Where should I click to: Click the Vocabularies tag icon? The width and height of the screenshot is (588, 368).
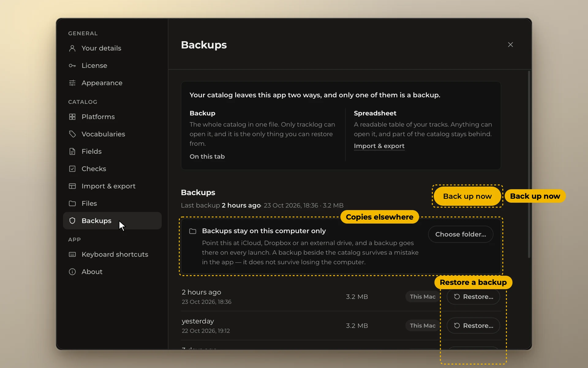coord(72,134)
